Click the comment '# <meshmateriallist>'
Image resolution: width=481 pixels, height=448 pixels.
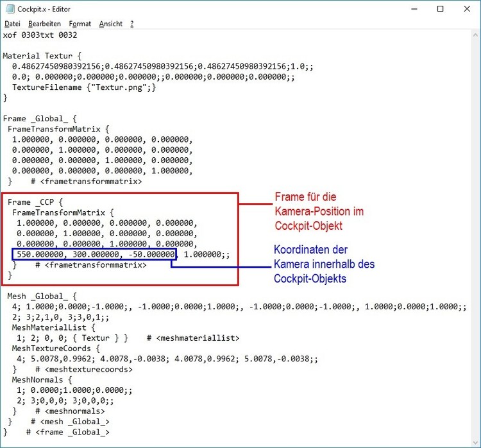coord(193,338)
